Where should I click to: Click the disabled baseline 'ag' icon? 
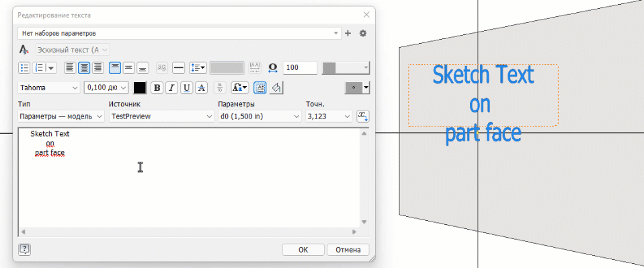[x=162, y=68]
